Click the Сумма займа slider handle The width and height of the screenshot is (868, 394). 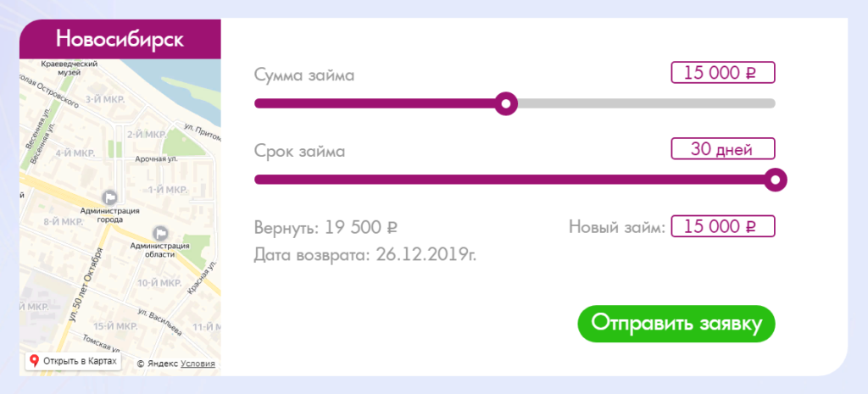point(506,103)
